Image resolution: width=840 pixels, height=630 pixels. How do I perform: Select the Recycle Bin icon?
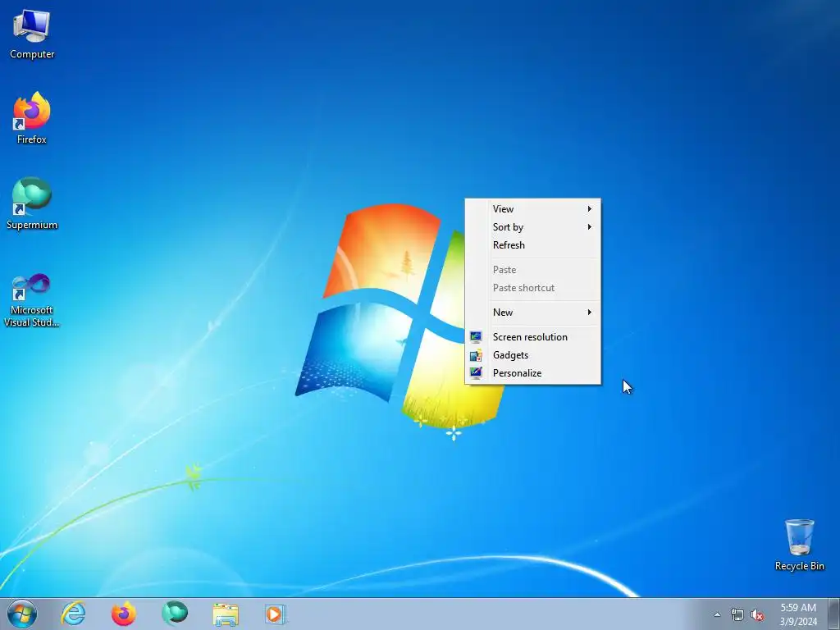799,545
